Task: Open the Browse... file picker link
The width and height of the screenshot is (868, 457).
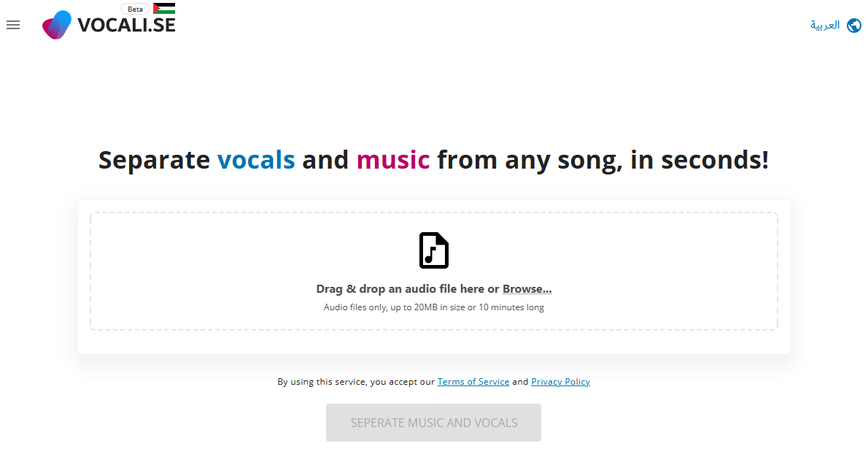Action: (x=527, y=289)
